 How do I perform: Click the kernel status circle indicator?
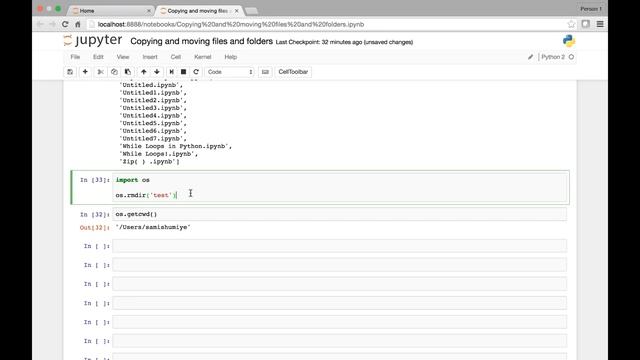pyautogui.click(x=571, y=57)
